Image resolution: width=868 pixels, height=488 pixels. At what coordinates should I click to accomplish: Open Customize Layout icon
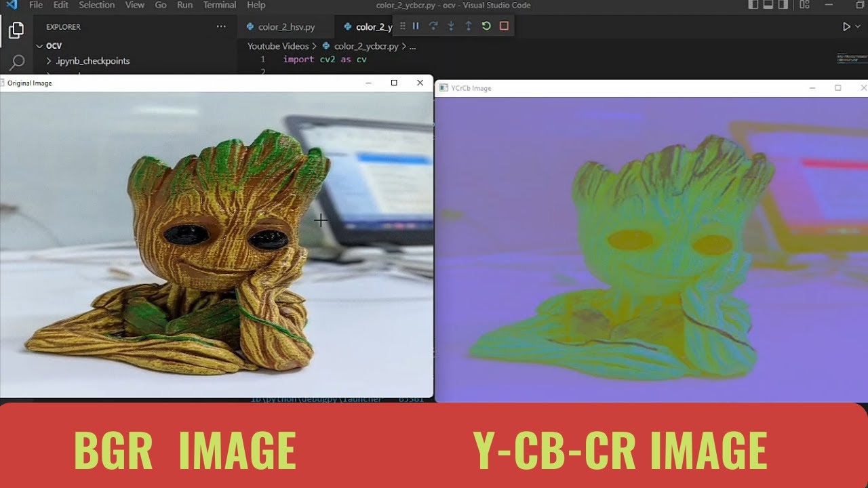click(x=804, y=5)
